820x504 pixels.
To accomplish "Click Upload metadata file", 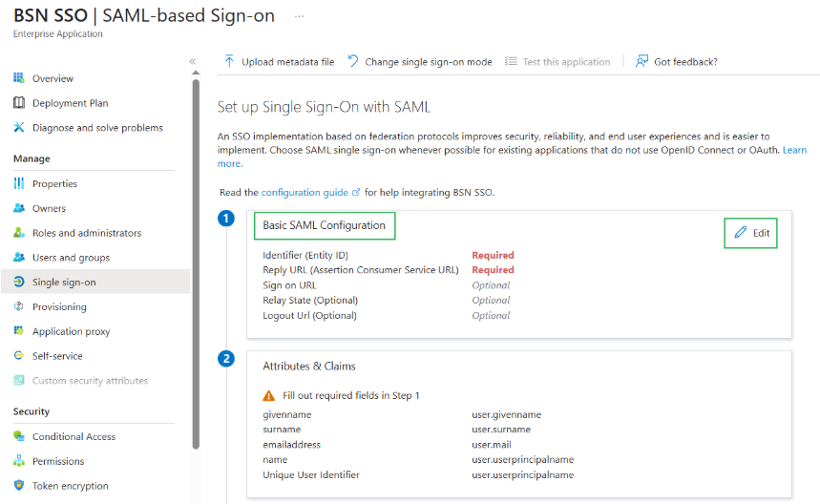I will [x=280, y=62].
